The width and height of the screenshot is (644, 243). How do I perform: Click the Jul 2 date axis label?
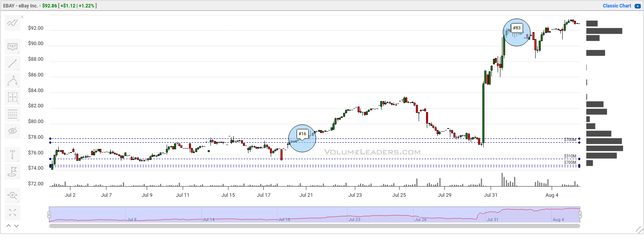click(x=70, y=195)
